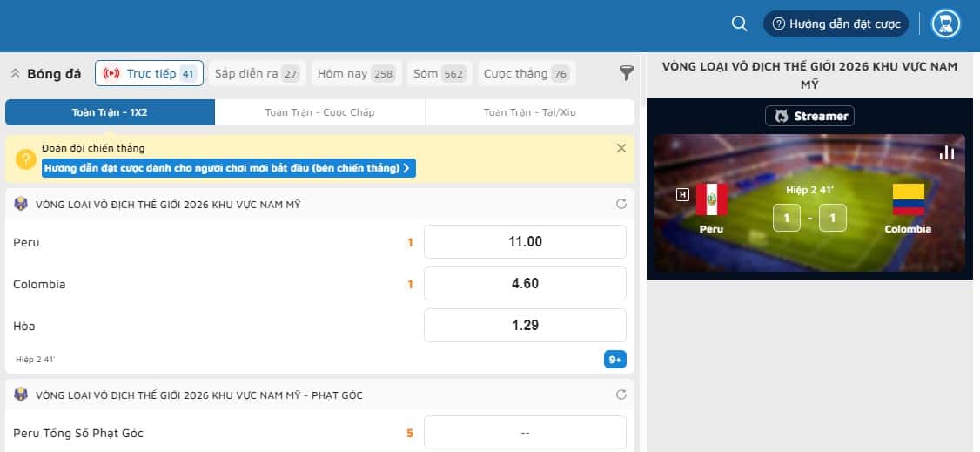Screen dimensions: 980x452
Task: Open match statistics bar chart icon
Action: click(x=947, y=152)
